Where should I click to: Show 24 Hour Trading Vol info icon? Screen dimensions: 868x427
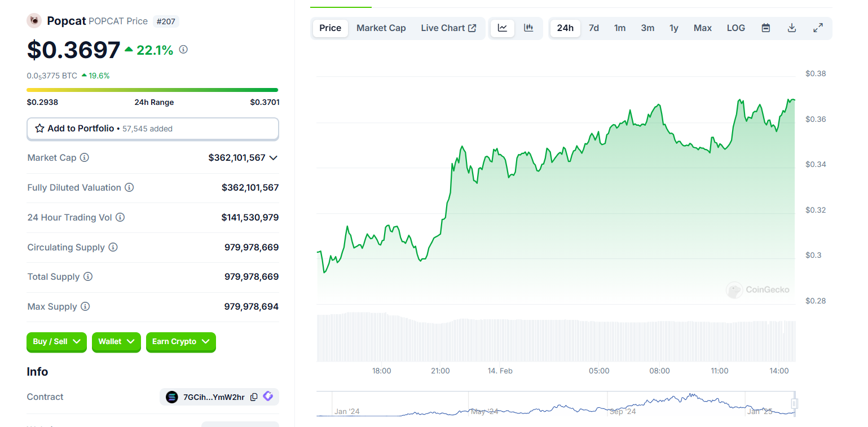pos(120,217)
